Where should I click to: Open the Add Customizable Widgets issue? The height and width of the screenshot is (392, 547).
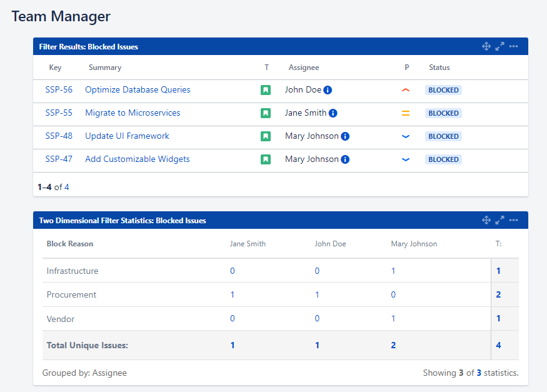pyautogui.click(x=138, y=159)
